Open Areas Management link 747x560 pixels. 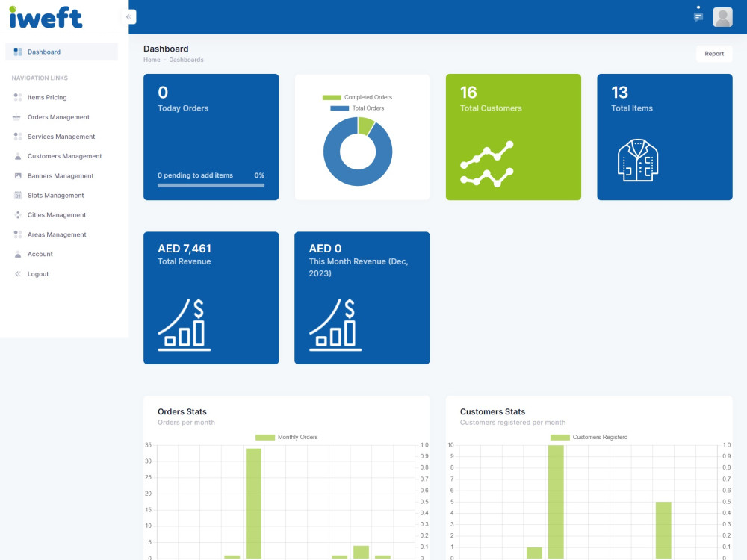click(x=57, y=234)
